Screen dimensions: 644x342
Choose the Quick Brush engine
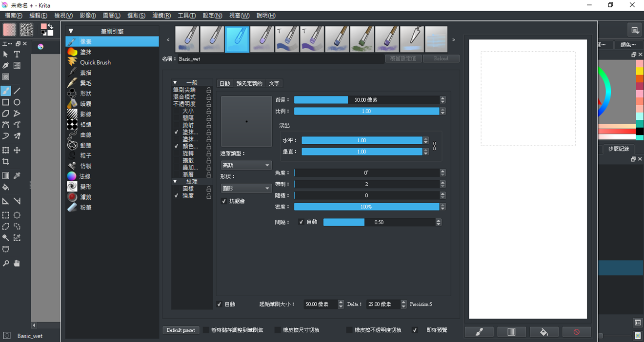point(112,62)
